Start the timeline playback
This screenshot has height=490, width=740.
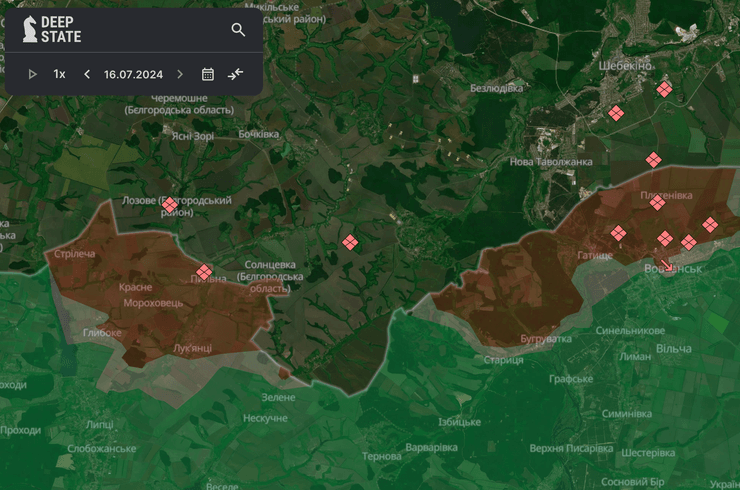coord(33,74)
